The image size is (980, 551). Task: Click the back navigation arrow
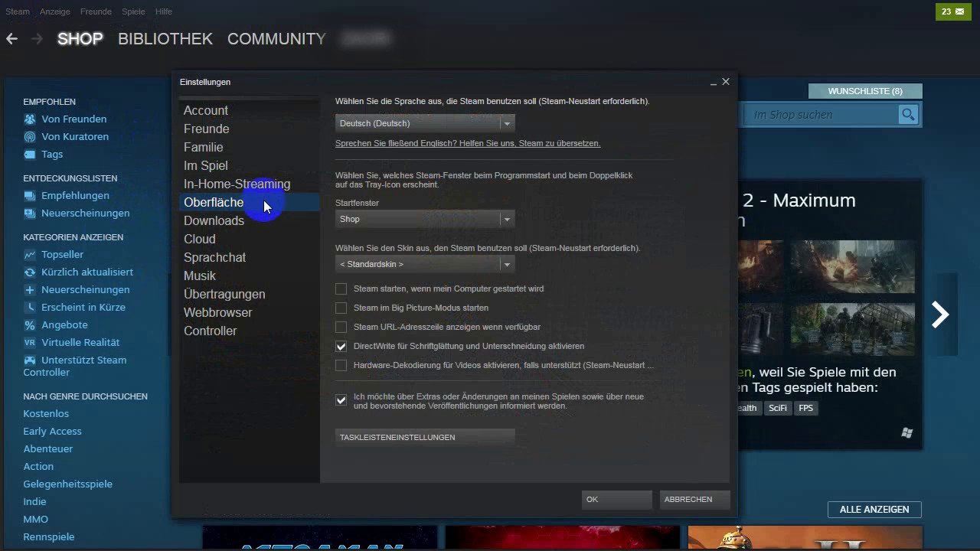11,38
